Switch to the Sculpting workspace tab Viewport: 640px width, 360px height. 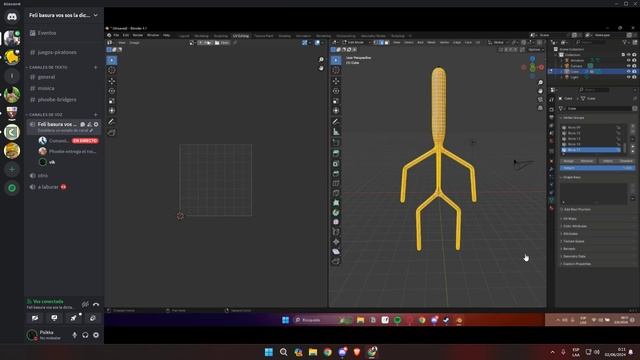tap(221, 36)
